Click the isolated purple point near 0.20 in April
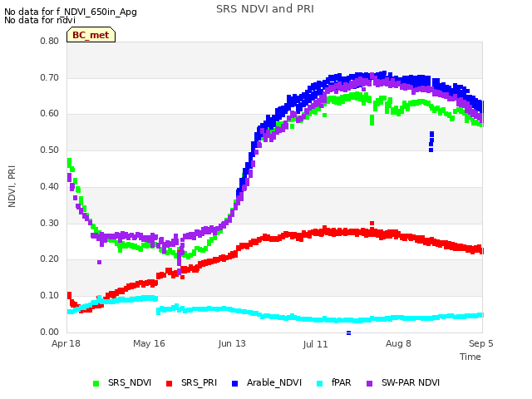532x399 pixels. pos(99,263)
